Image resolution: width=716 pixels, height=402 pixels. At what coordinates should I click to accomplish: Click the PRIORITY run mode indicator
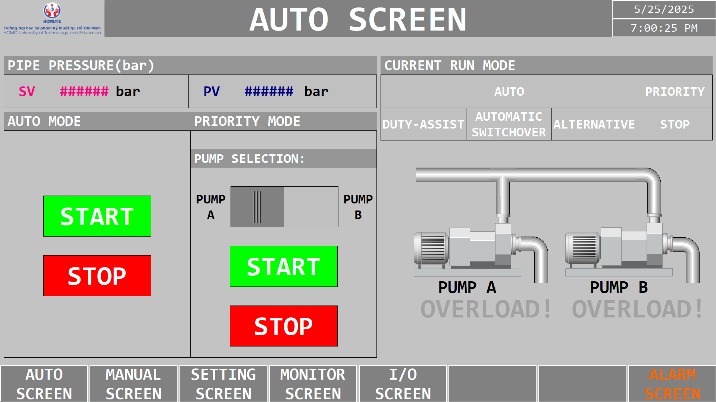tap(674, 92)
